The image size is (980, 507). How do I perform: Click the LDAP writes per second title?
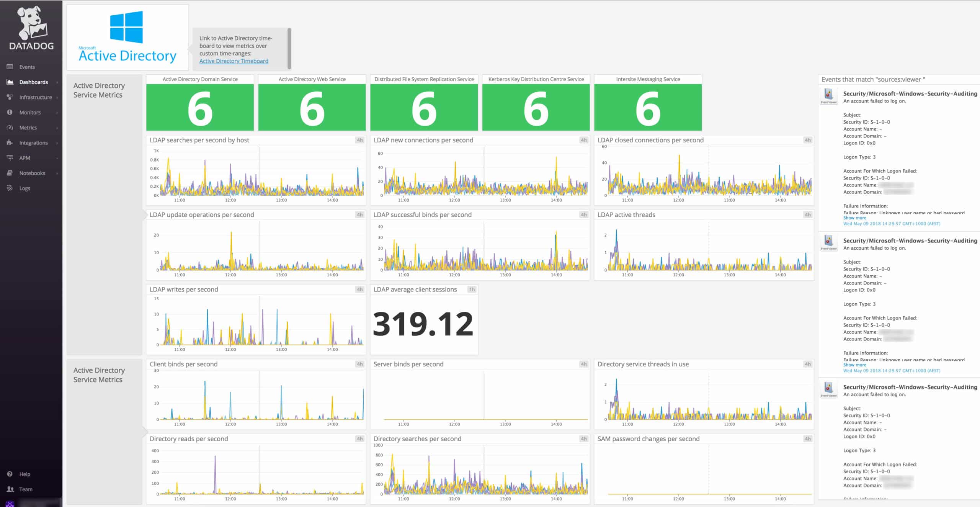(x=184, y=289)
